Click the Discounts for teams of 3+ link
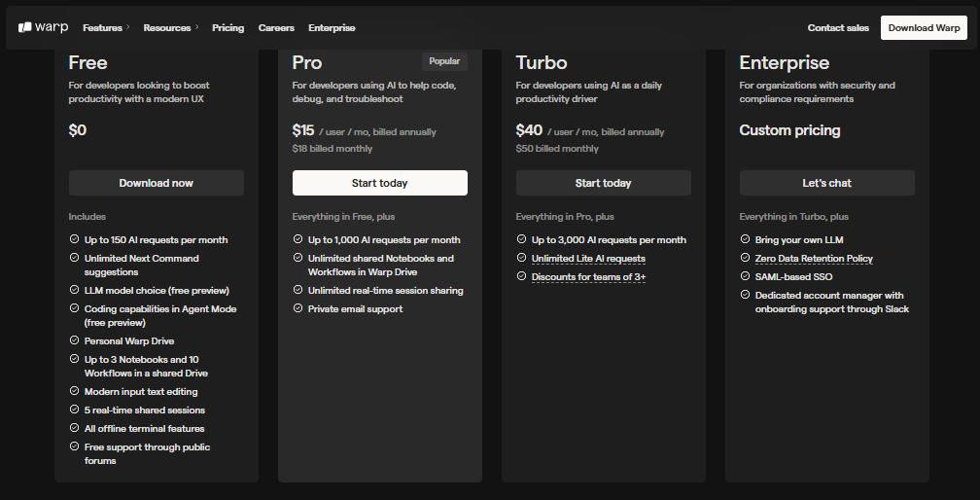 click(588, 277)
